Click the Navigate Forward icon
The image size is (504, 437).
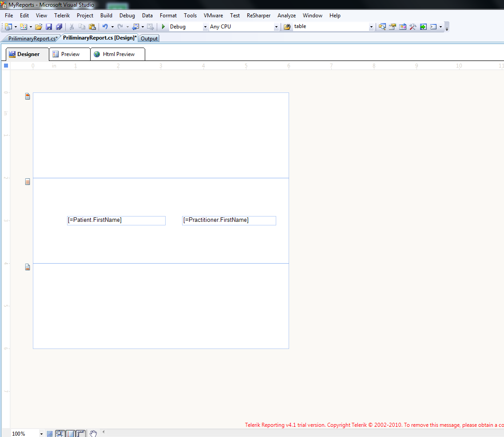(x=150, y=27)
